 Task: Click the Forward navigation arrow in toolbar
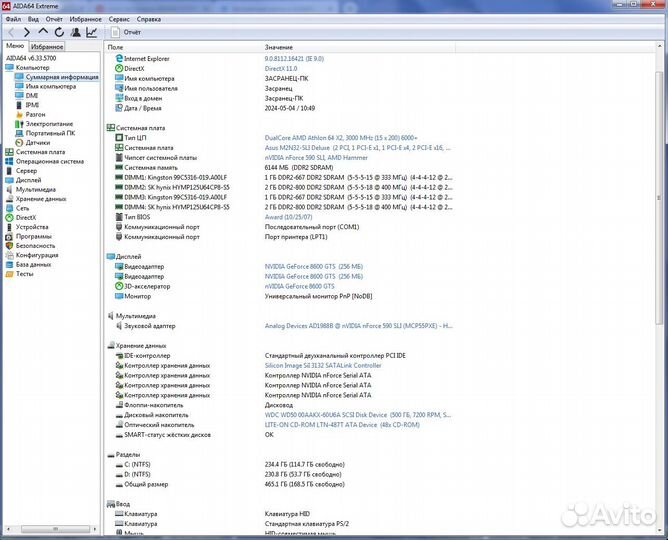pos(26,32)
